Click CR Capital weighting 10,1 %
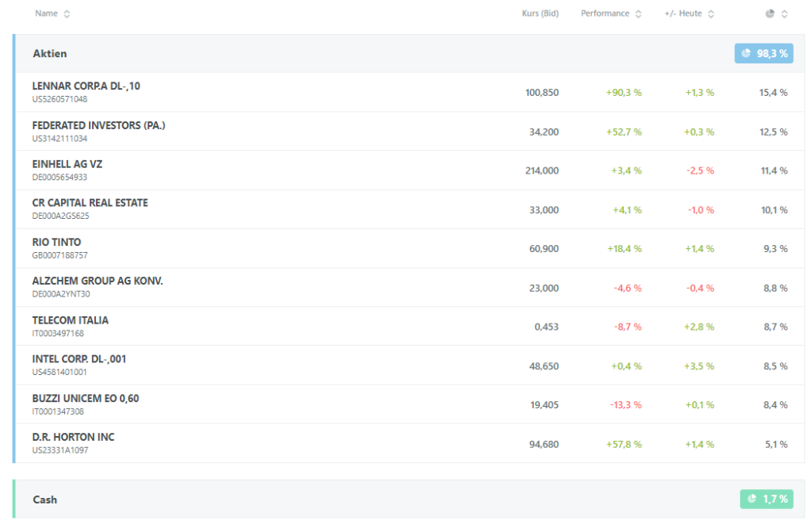Screen dimensions: 812x532 point(774,210)
